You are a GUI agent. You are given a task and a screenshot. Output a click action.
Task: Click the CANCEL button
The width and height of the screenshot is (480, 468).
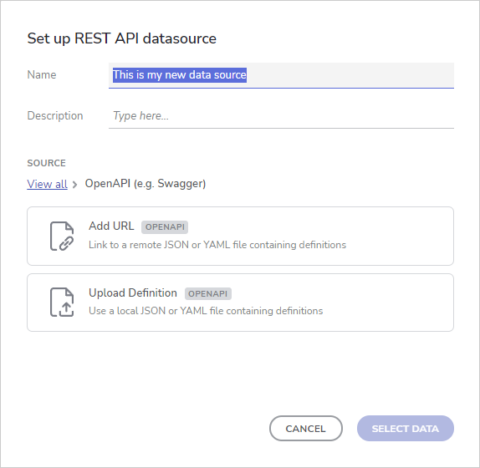tap(306, 428)
